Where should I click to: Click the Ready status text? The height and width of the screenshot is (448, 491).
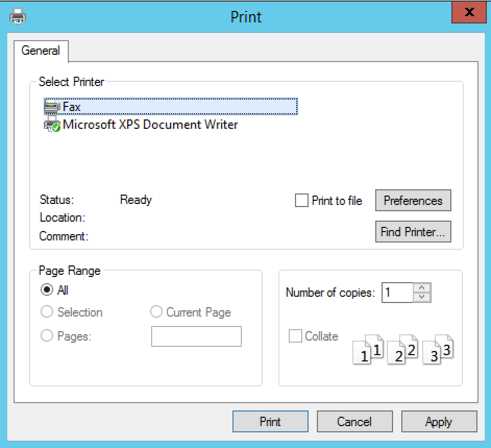coord(136,200)
